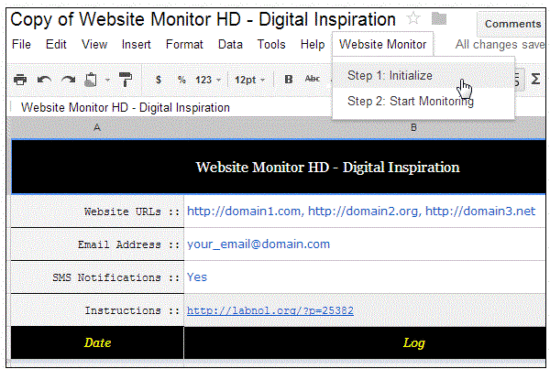Click the your_email@domain.com cell
550x369 pixels.
click(x=365, y=244)
